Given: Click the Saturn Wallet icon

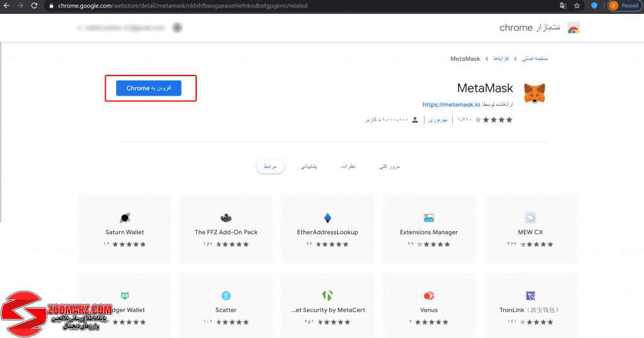Looking at the screenshot, I should tap(125, 218).
